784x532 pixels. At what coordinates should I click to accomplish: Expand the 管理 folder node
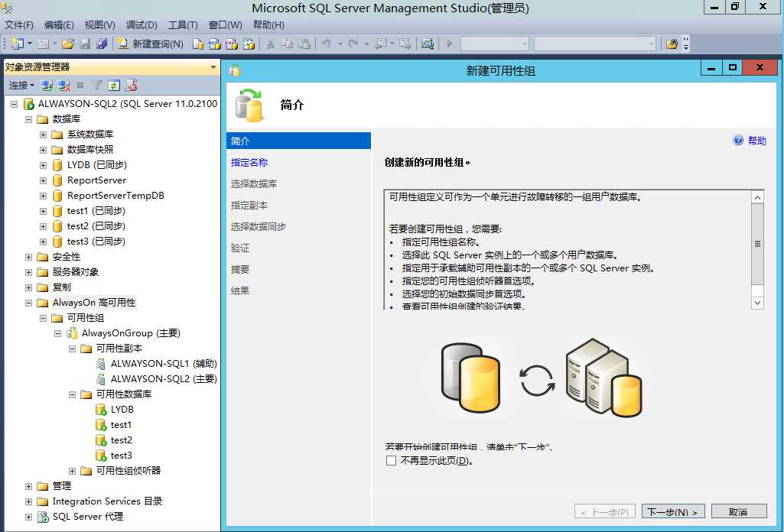[28, 486]
